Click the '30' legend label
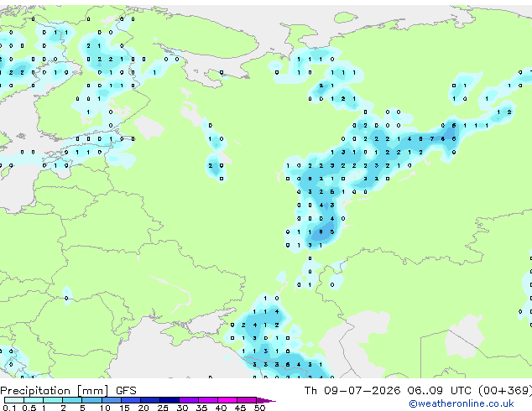This screenshot has width=532, height=411. tap(182, 408)
